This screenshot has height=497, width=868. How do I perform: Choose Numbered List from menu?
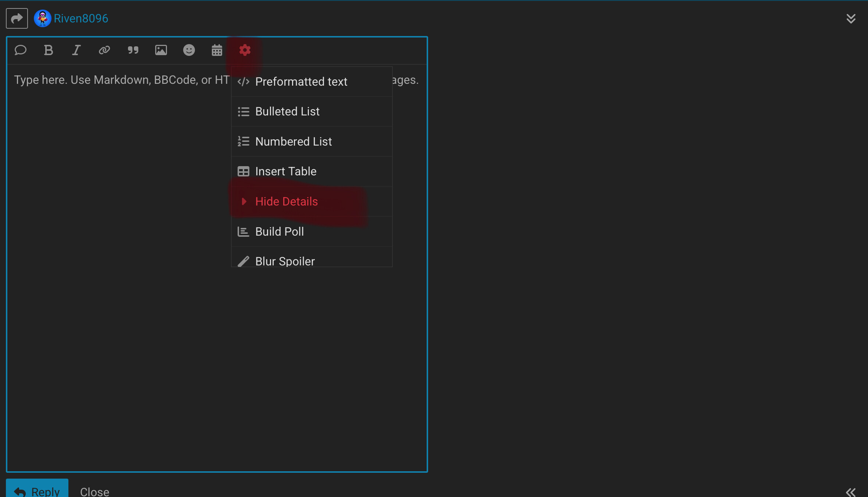pos(294,142)
